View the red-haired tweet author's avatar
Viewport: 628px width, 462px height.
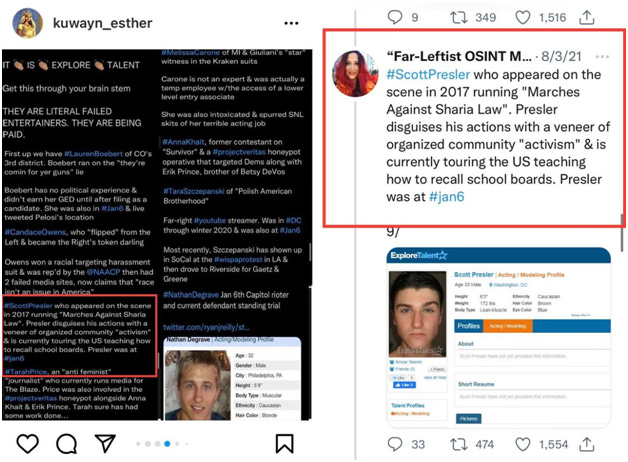[356, 73]
